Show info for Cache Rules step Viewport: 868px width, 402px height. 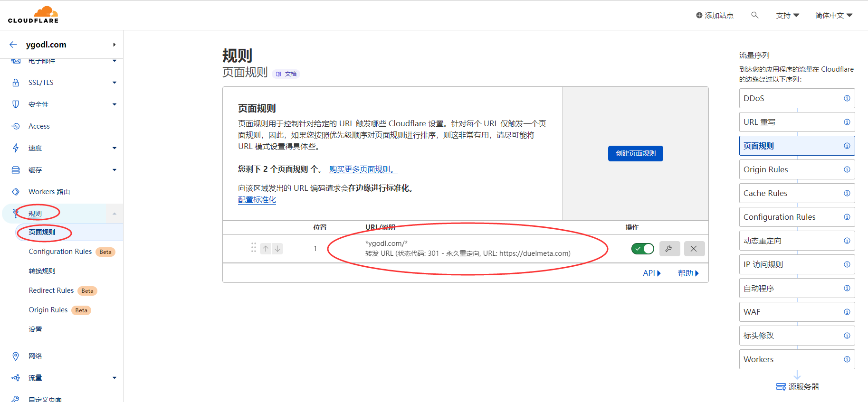point(847,193)
